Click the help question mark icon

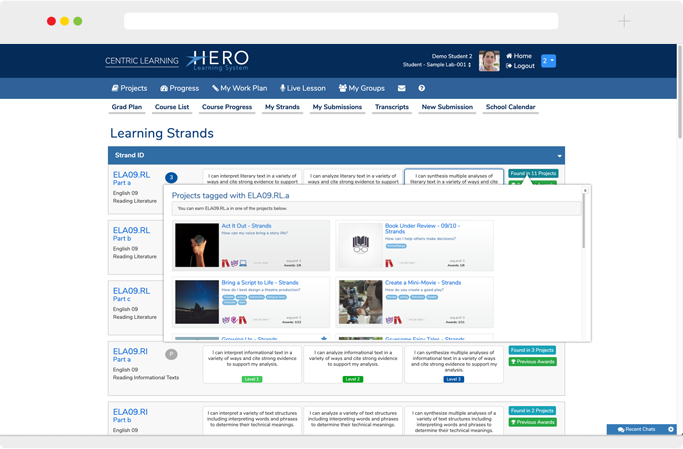(x=422, y=88)
